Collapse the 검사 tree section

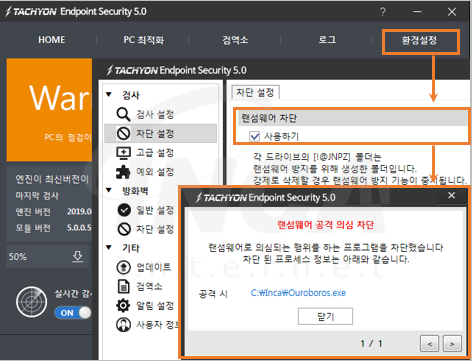pos(109,95)
